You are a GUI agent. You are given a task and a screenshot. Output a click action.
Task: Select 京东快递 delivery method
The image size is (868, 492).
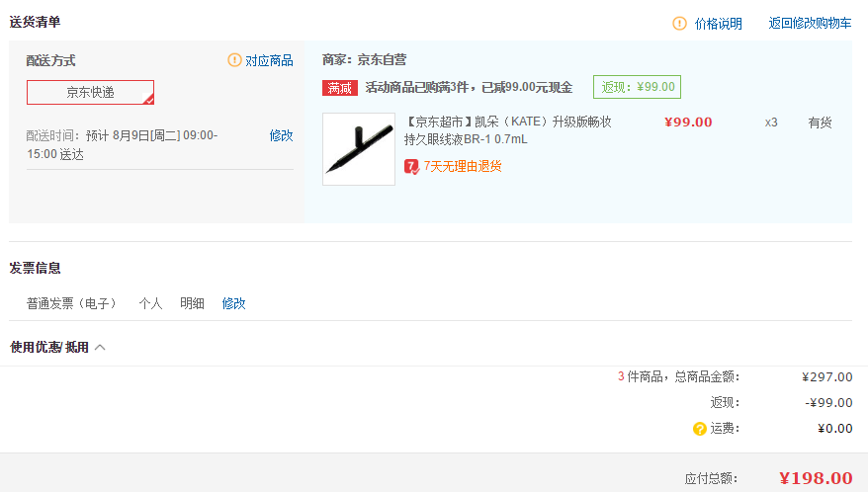[x=90, y=93]
